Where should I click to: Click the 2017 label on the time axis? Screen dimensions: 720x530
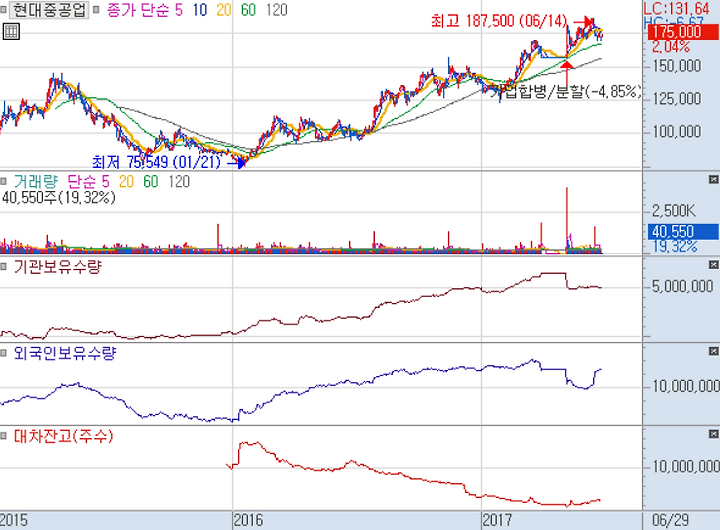[497, 520]
